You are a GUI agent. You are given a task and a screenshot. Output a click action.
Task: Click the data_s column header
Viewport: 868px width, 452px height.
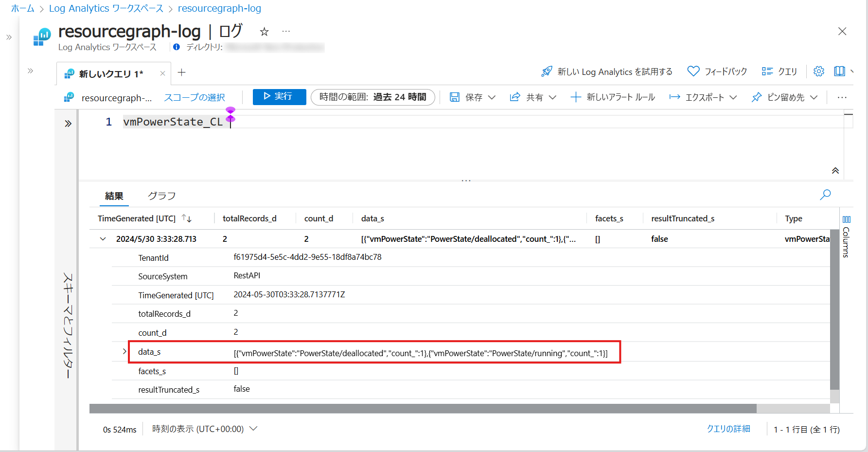(372, 218)
